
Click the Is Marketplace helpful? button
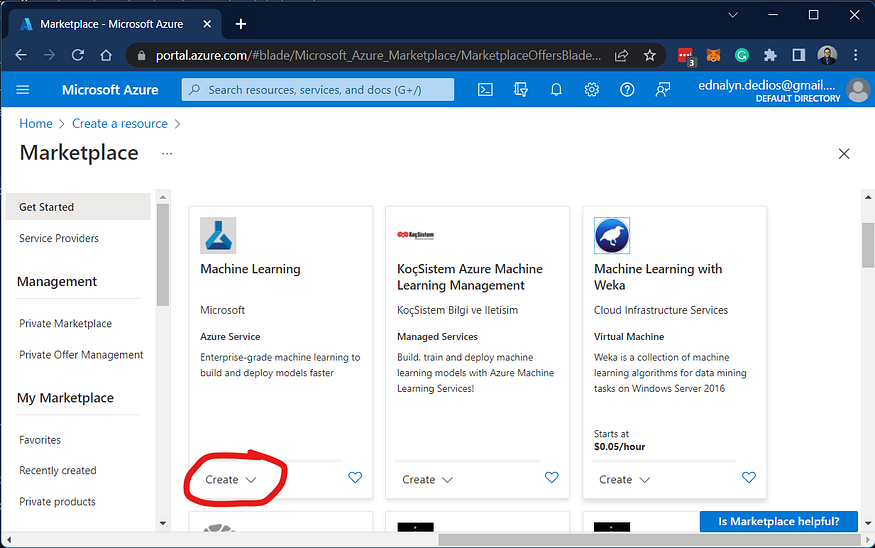[x=778, y=521]
